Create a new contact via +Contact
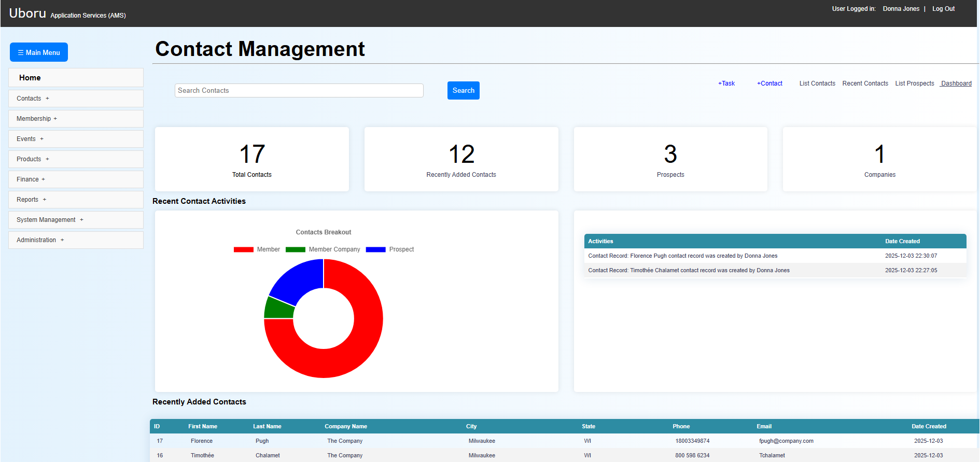Screen dimensions: 980x462 click(769, 83)
